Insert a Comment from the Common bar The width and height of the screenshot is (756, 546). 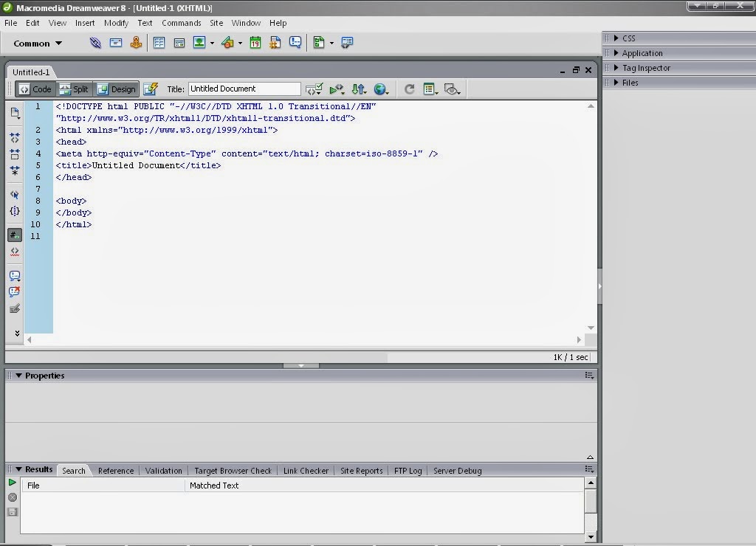point(295,43)
